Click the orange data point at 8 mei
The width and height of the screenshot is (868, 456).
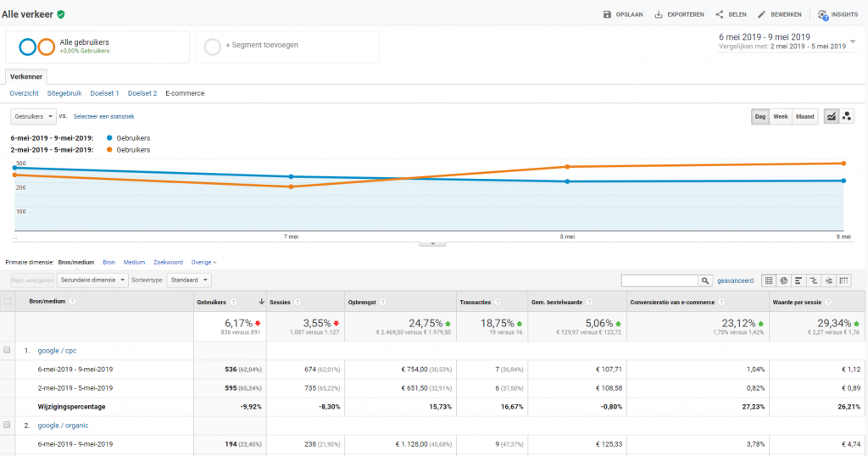[567, 167]
